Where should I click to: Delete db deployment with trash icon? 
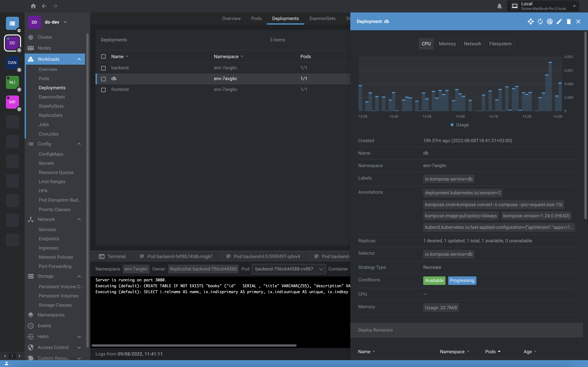coord(569,22)
